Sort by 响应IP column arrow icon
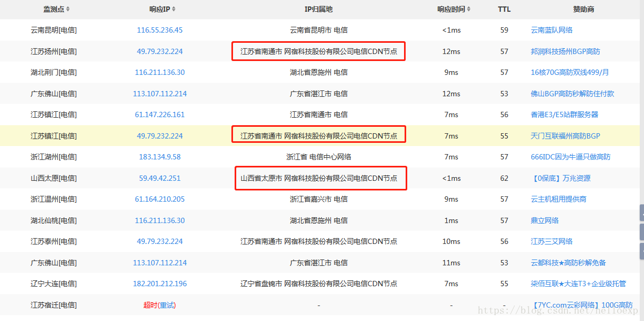 tap(174, 9)
